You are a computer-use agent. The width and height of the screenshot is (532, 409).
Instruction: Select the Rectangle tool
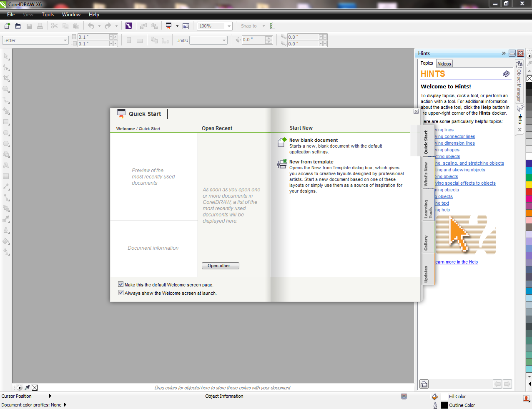(5, 122)
